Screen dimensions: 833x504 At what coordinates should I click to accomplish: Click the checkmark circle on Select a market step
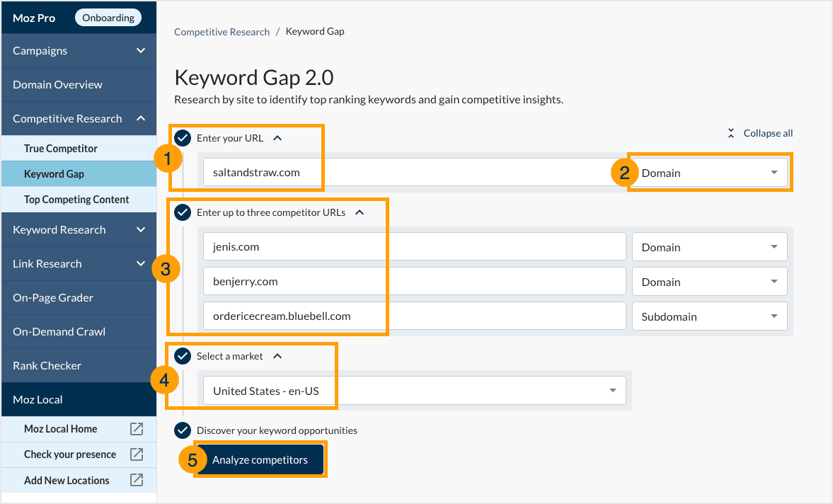pyautogui.click(x=183, y=356)
